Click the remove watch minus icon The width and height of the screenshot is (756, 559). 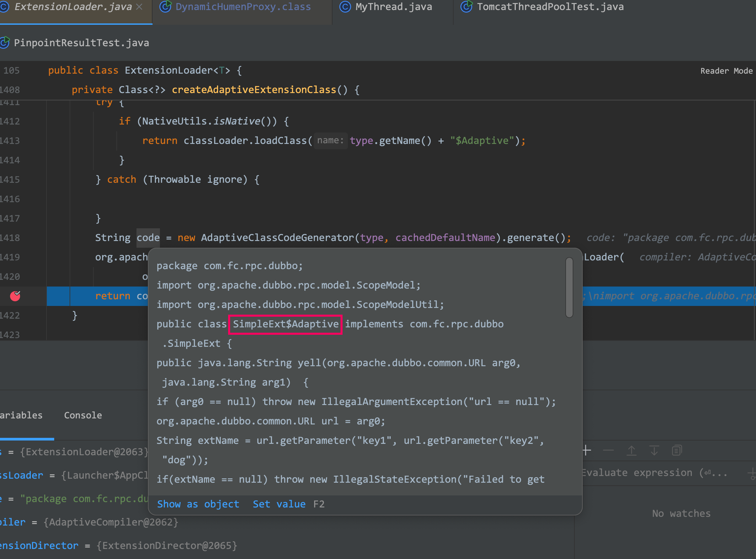click(x=608, y=451)
